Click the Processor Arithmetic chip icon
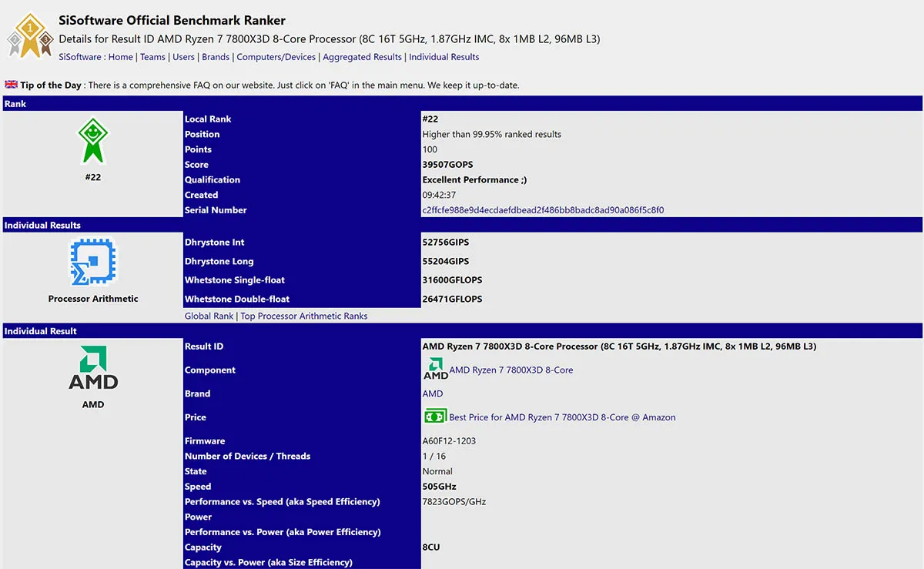This screenshot has width=924, height=569. point(93,263)
